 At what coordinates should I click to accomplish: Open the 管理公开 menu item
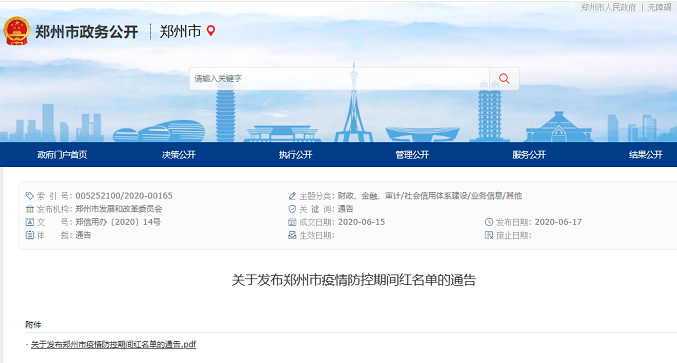pyautogui.click(x=412, y=155)
